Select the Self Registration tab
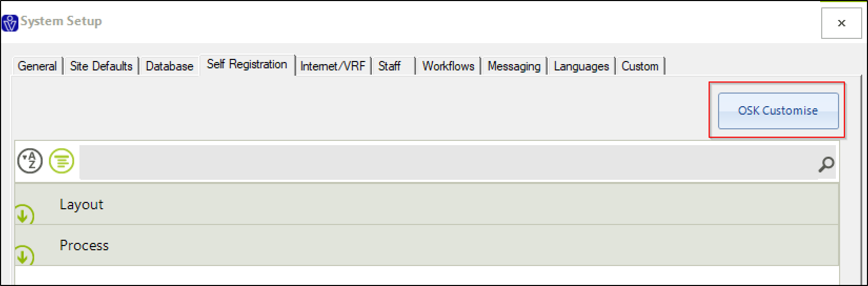Image resolution: width=868 pixels, height=286 pixels. click(x=247, y=65)
